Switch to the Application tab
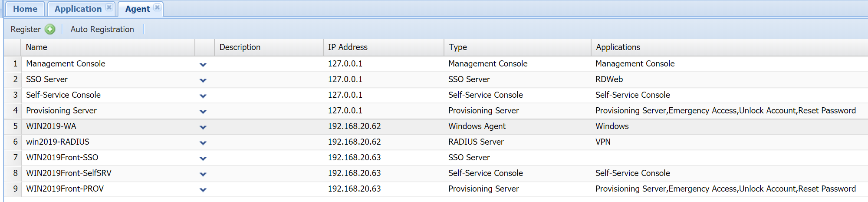This screenshot has width=868, height=202. 78,9
